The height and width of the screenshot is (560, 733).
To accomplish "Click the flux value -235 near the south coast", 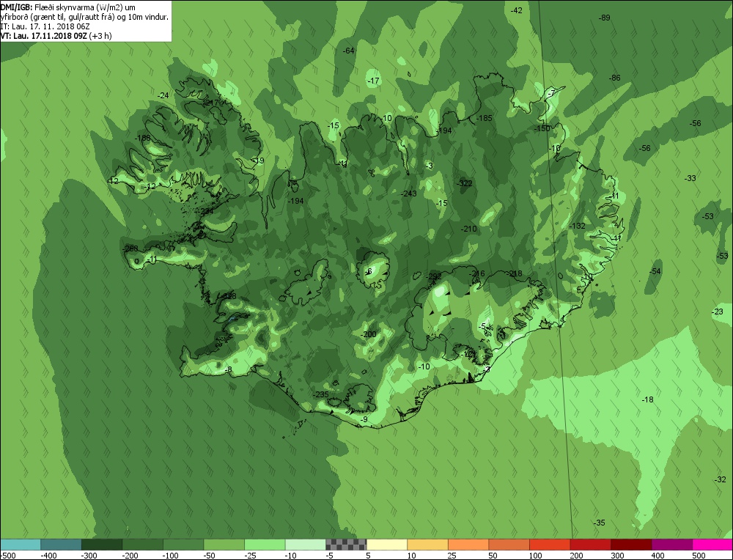I will tap(320, 394).
